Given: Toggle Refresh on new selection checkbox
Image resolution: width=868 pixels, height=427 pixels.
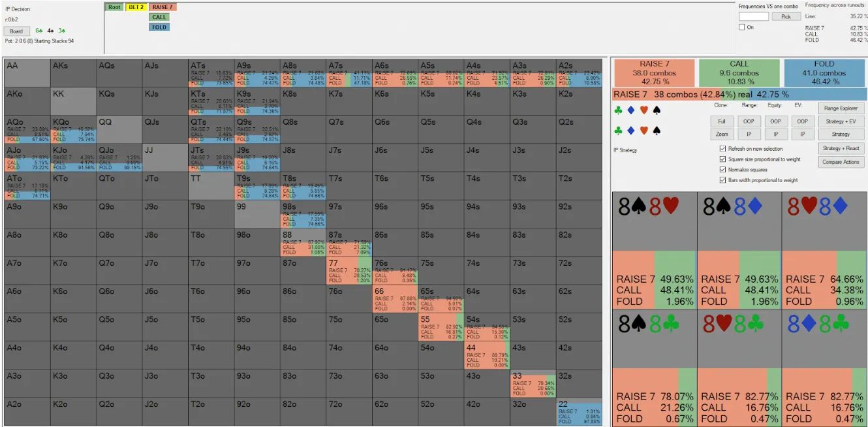Looking at the screenshot, I should click(722, 149).
